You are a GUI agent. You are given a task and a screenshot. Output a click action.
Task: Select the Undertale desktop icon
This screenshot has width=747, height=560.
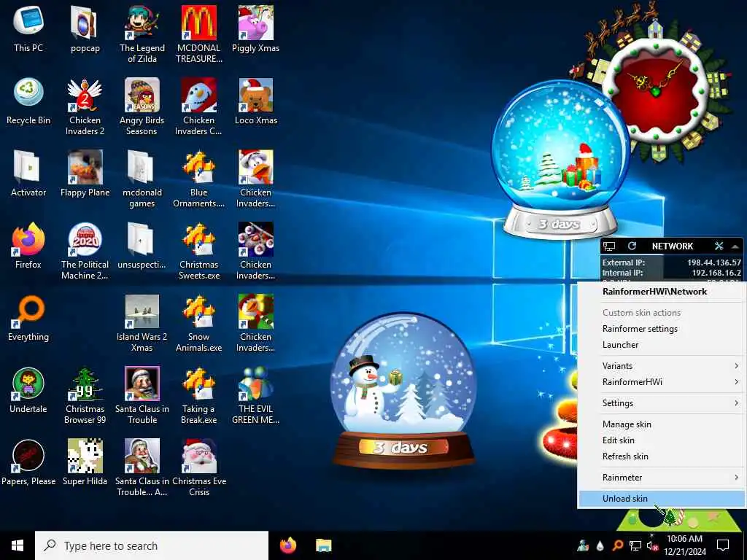click(28, 391)
